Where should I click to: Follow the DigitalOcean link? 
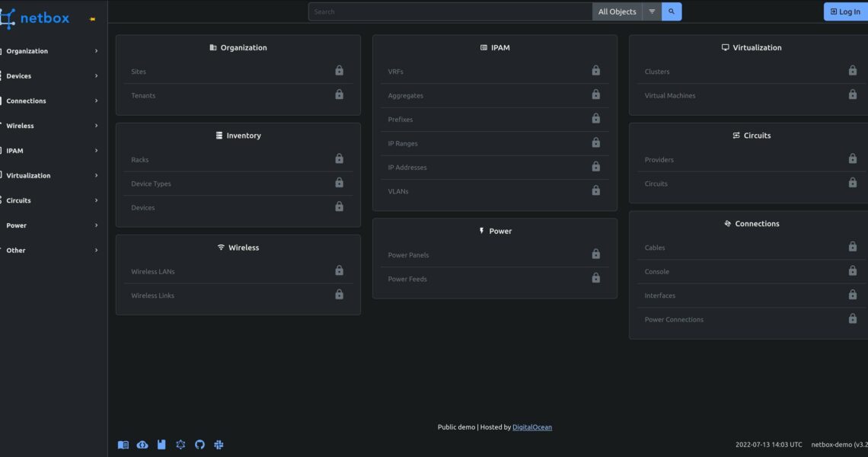[531, 427]
